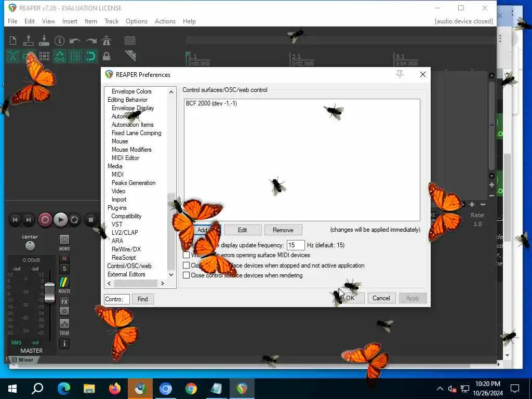Select BCF 2000 control surface entry
The width and height of the screenshot is (532, 399).
(x=211, y=103)
